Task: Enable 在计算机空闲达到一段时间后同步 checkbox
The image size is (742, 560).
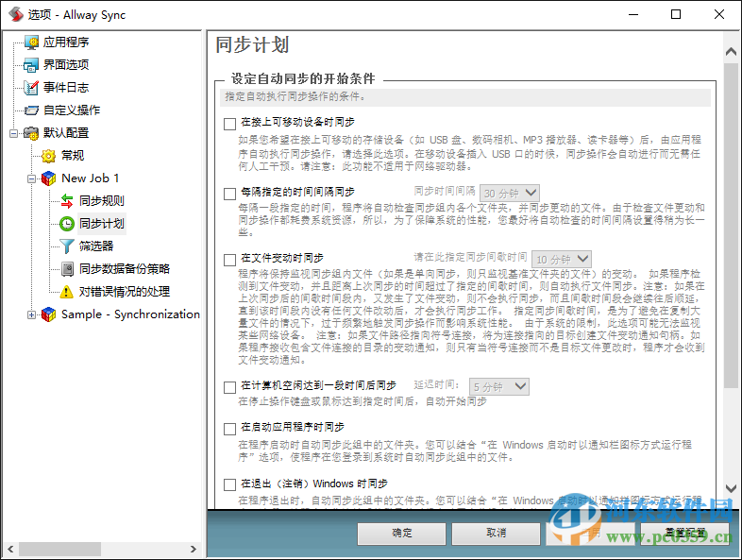Action: click(x=230, y=387)
